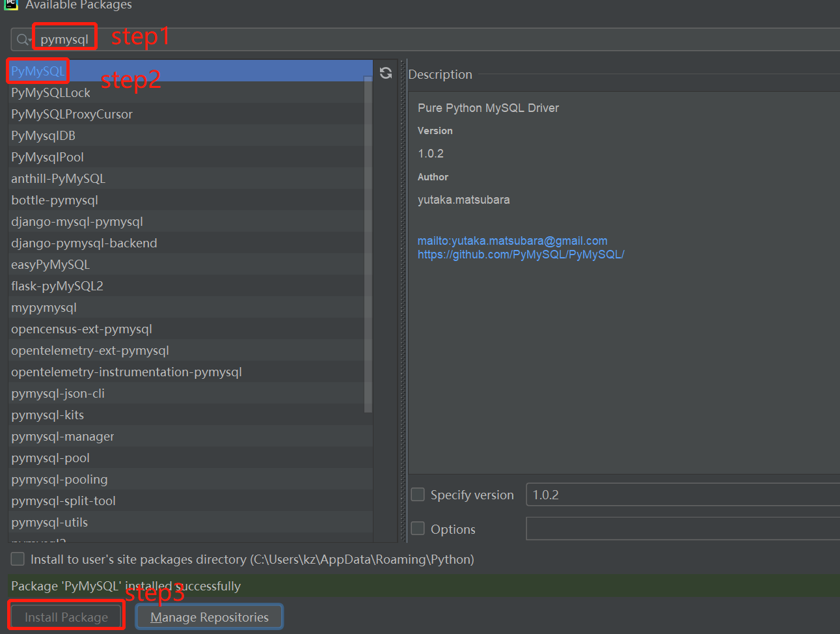Image resolution: width=840 pixels, height=634 pixels.
Task: Click version value 1.0.2 in description
Action: [431, 154]
